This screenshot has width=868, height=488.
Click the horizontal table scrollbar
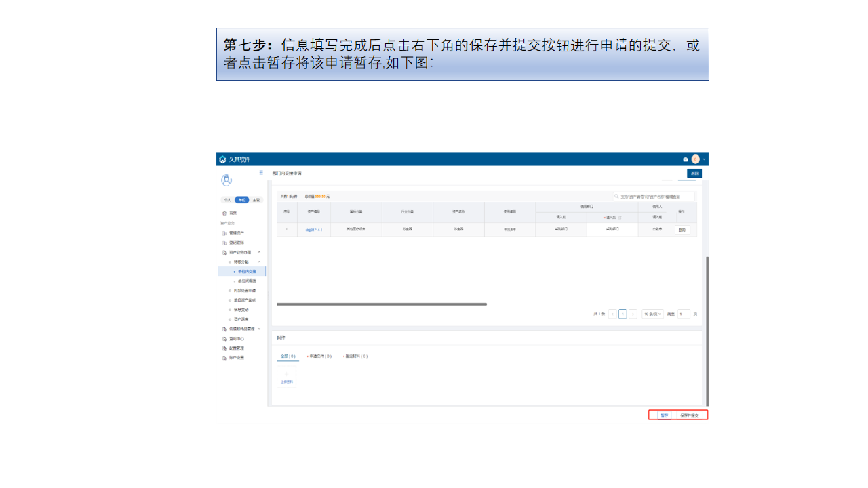click(381, 304)
